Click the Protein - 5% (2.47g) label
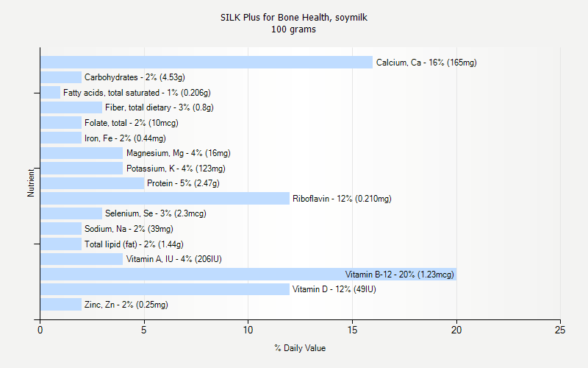588x368 pixels. [183, 183]
